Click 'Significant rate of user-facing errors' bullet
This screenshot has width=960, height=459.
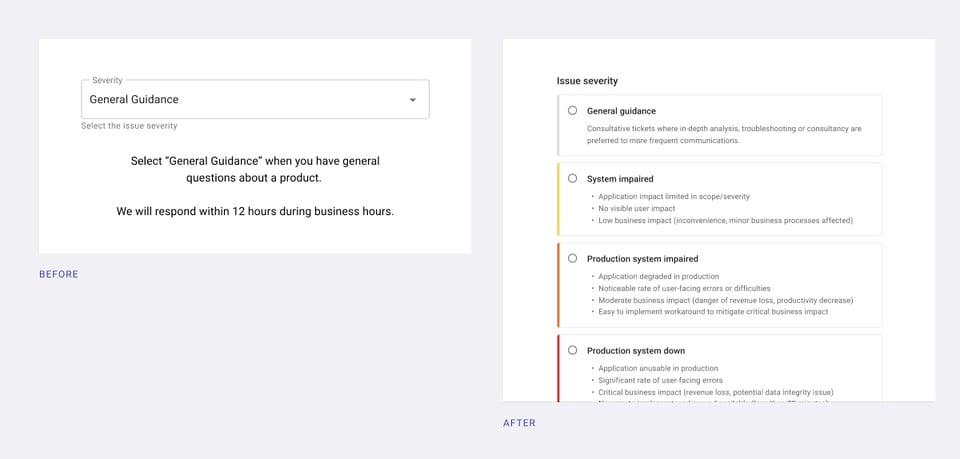coord(661,380)
